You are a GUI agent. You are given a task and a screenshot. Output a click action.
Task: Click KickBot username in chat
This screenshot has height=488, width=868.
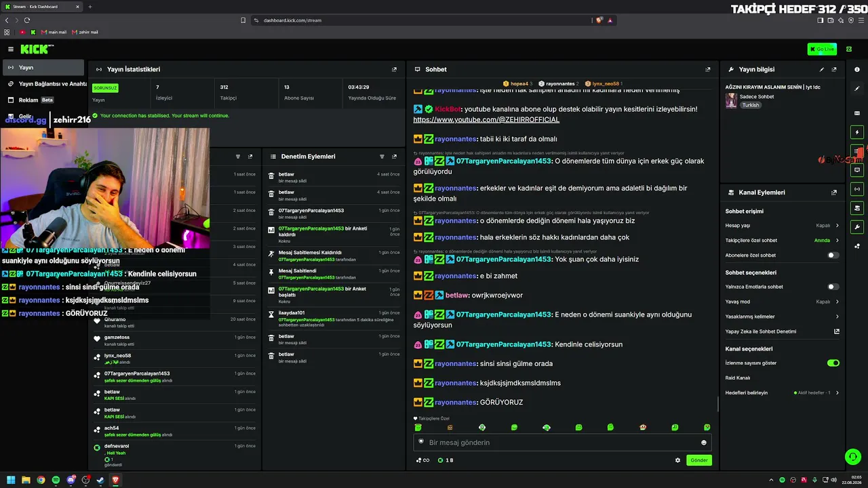[x=447, y=109]
